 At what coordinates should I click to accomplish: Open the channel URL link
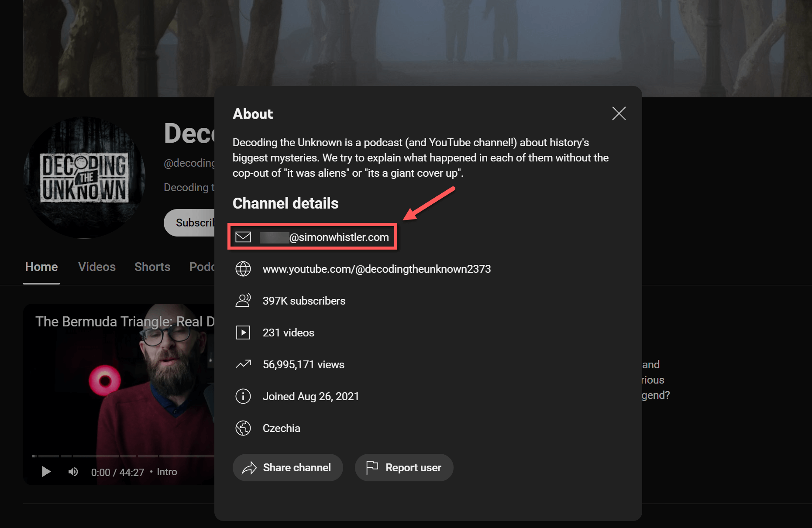(x=377, y=269)
